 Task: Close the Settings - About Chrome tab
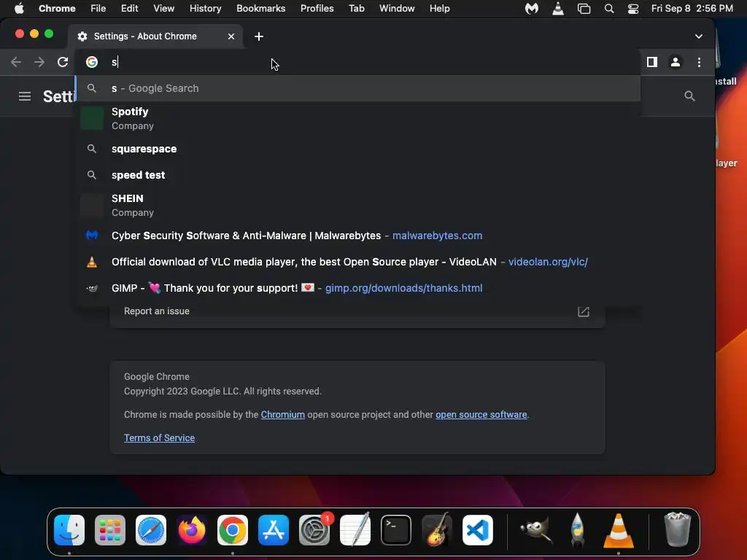point(231,36)
